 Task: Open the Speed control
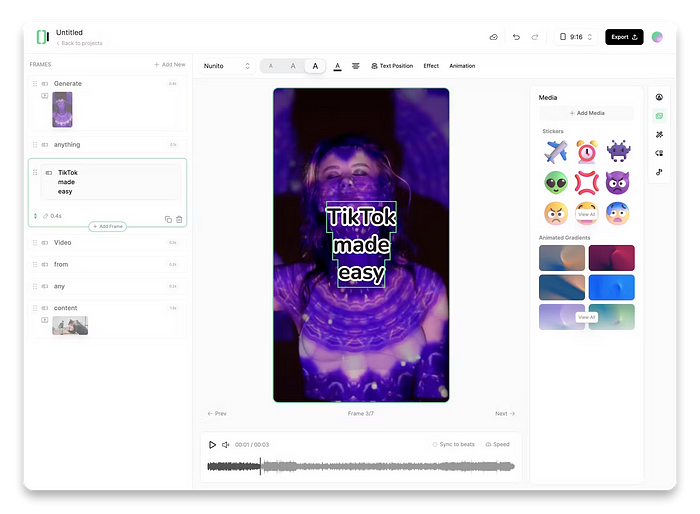tap(497, 444)
